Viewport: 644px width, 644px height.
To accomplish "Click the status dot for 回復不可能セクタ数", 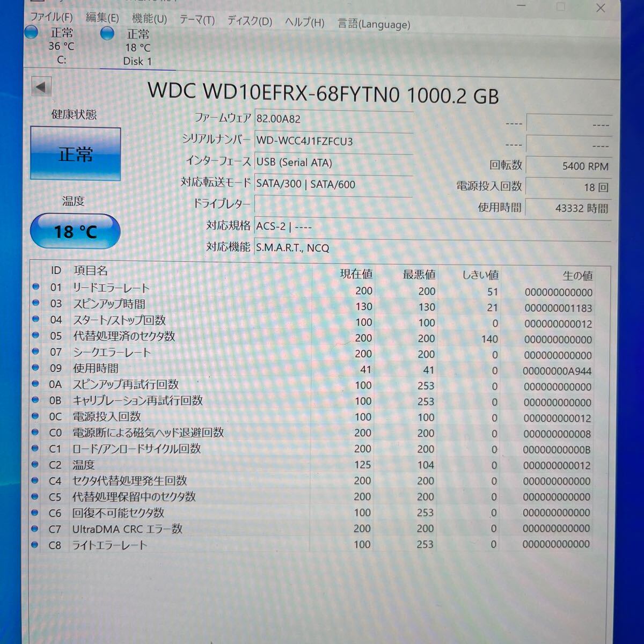I will pyautogui.click(x=36, y=512).
